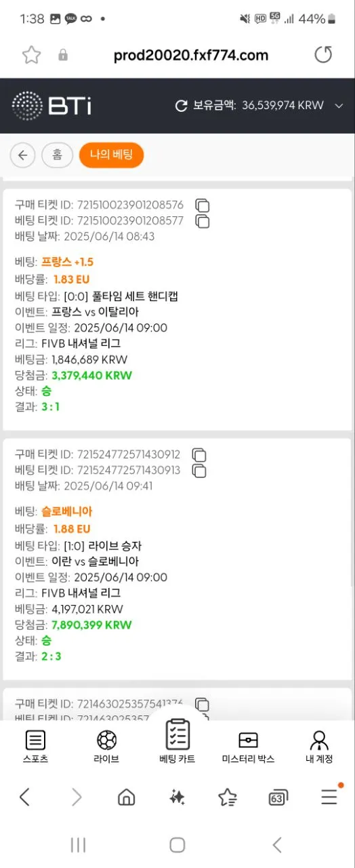Open the 홈 tab
The height and width of the screenshot is (868, 355).
point(57,155)
